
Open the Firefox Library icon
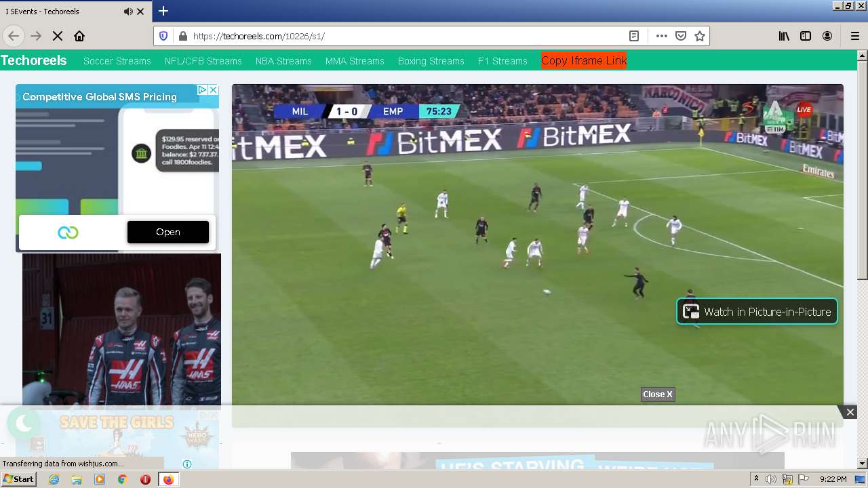(x=784, y=36)
